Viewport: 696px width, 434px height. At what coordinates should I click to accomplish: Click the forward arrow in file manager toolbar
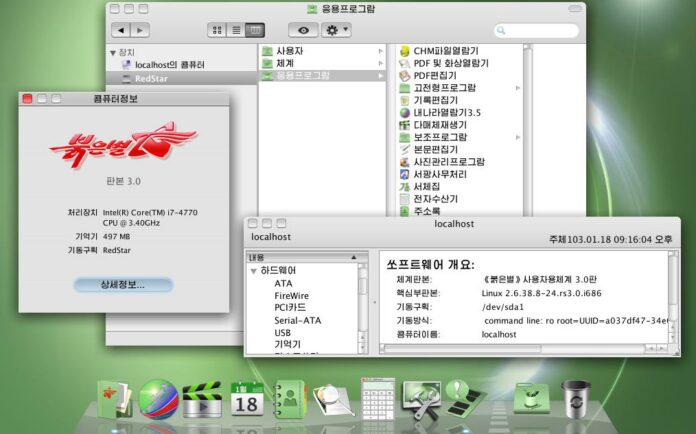pyautogui.click(x=140, y=30)
